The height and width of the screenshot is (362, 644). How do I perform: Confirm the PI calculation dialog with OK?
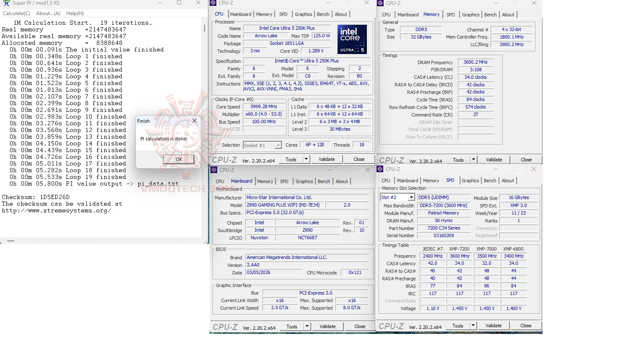pyautogui.click(x=179, y=159)
